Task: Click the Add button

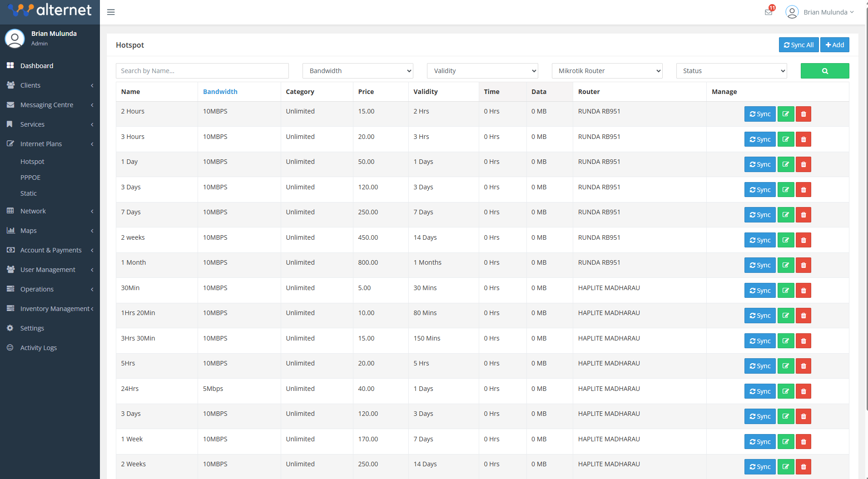Action: pos(834,45)
